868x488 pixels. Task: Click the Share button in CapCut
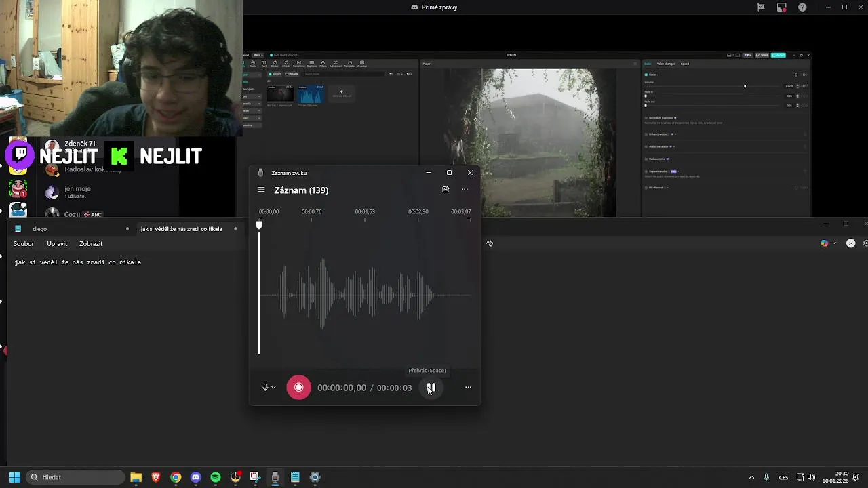[762, 55]
